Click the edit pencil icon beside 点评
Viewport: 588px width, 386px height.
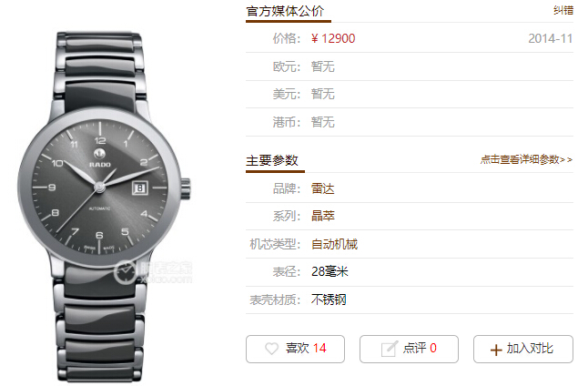pyautogui.click(x=389, y=349)
